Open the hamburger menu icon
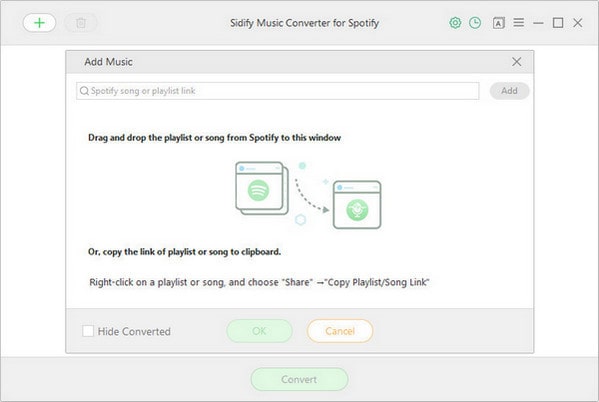The width and height of the screenshot is (599, 402). pyautogui.click(x=518, y=23)
